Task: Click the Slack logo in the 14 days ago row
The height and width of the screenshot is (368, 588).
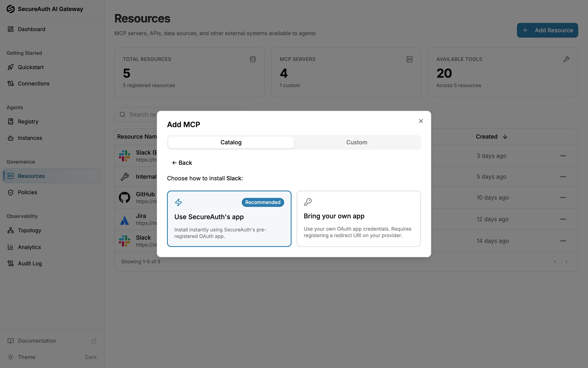Action: tap(124, 241)
